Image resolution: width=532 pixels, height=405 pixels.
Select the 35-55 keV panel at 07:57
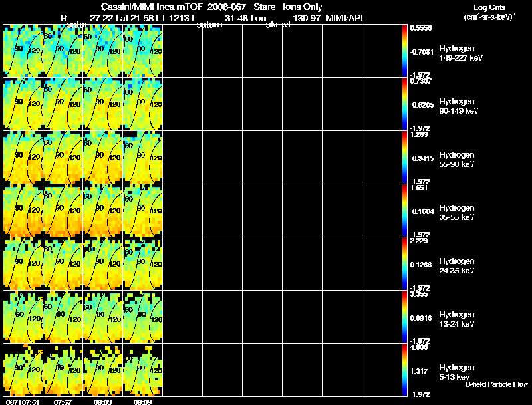click(63, 211)
